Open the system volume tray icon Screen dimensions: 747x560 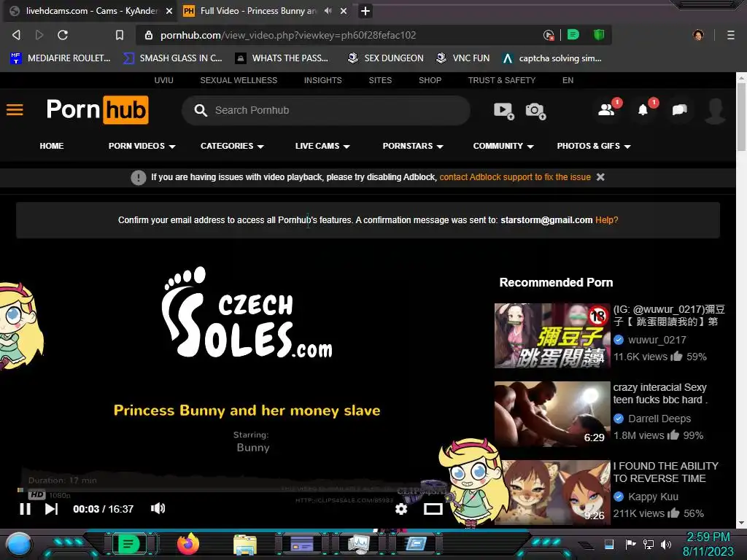click(665, 544)
